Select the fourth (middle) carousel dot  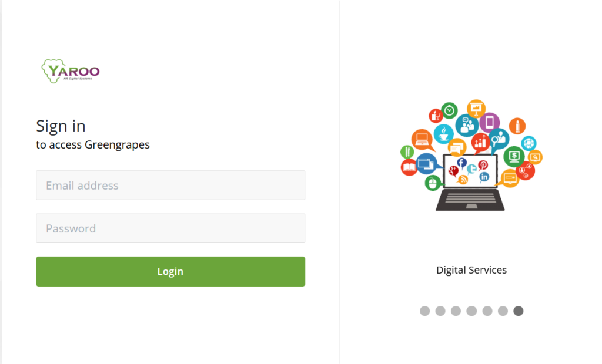coord(471,311)
